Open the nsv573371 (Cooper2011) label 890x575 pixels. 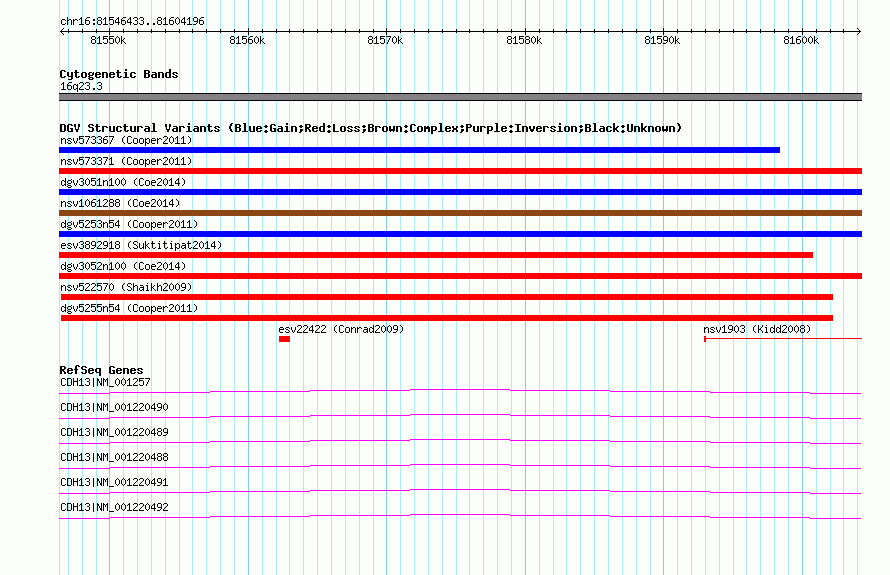[x=126, y=161]
